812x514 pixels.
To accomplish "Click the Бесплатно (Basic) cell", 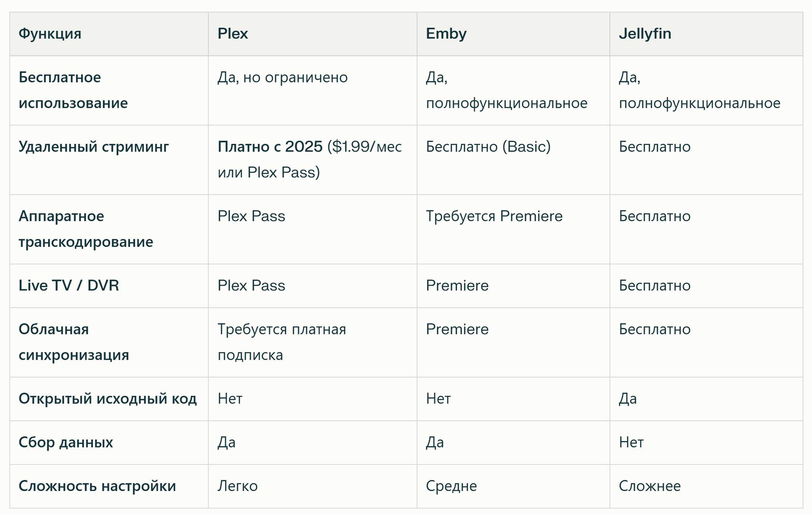I will pos(488,147).
